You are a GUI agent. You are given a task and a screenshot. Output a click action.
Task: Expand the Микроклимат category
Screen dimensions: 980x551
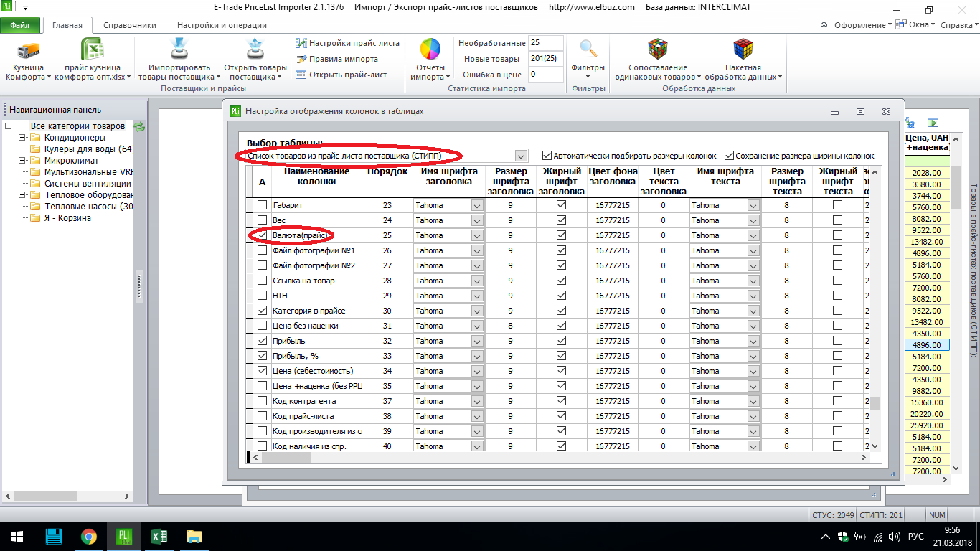tap(22, 161)
